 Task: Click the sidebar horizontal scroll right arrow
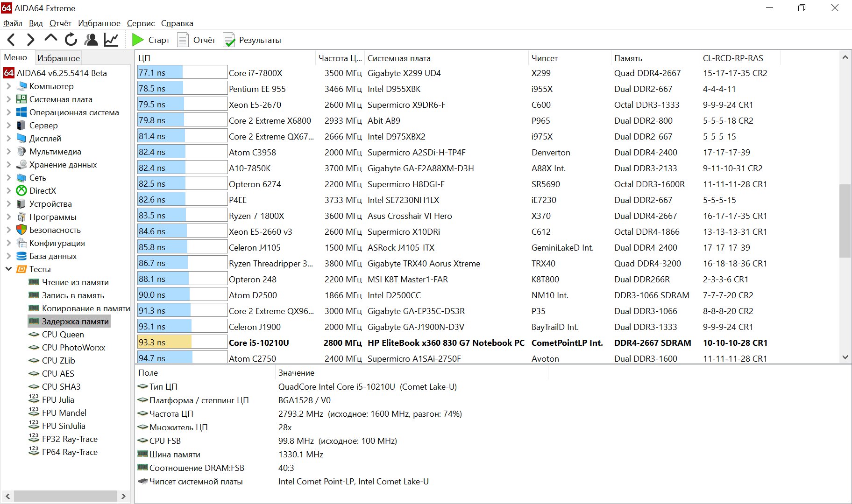pos(123,496)
